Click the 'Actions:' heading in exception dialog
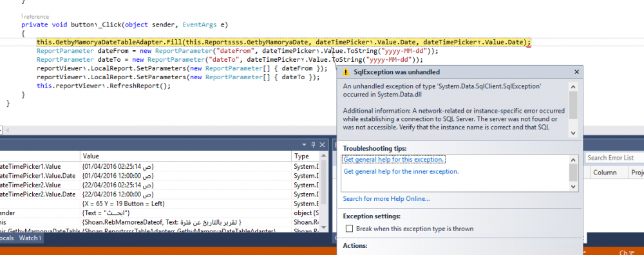This screenshot has width=644, height=255. coord(355,246)
